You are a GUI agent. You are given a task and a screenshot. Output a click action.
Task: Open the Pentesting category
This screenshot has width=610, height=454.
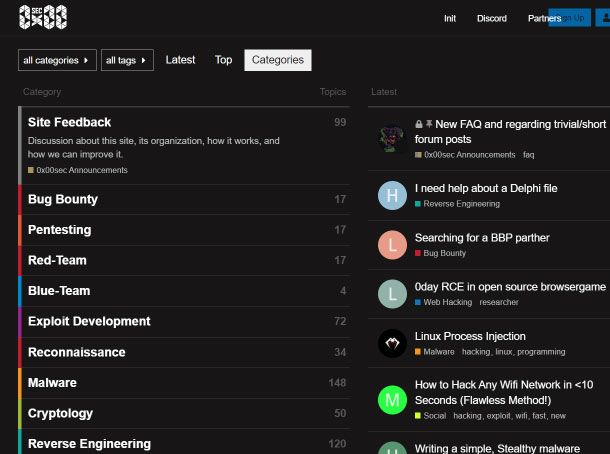pos(60,230)
